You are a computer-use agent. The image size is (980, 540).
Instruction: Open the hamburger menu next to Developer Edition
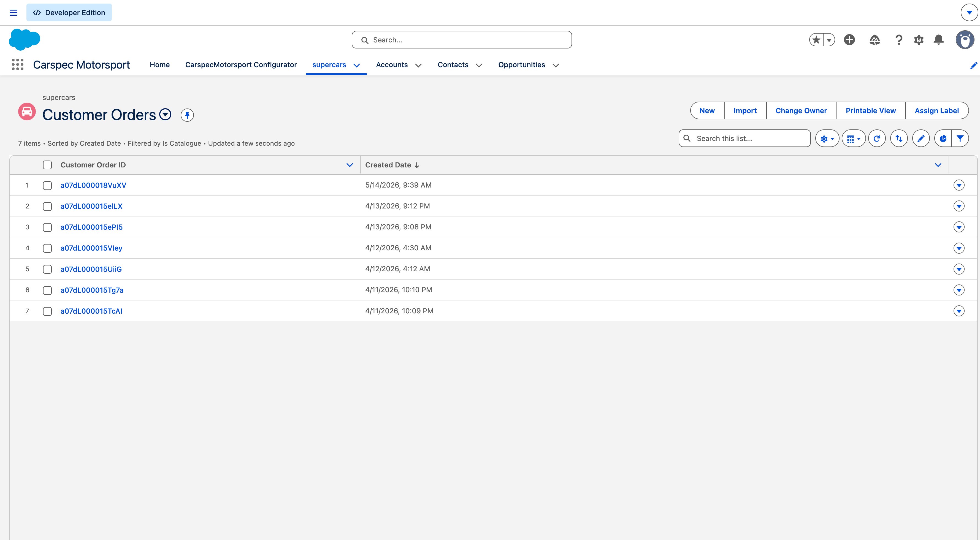[13, 13]
